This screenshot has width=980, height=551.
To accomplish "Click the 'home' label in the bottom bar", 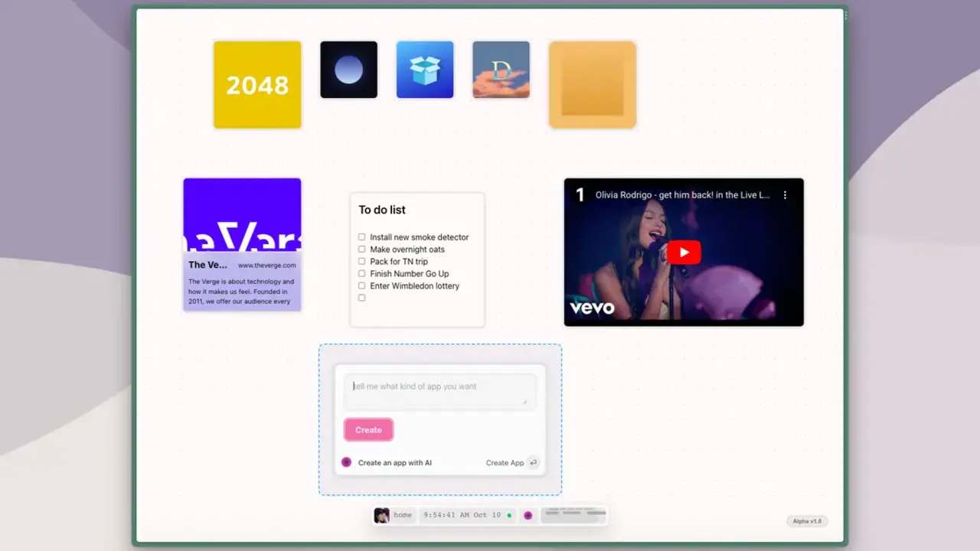I will (403, 515).
